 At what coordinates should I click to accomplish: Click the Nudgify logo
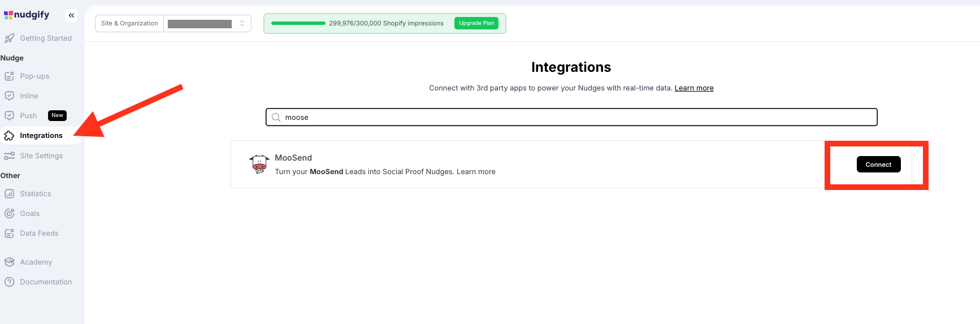[27, 15]
